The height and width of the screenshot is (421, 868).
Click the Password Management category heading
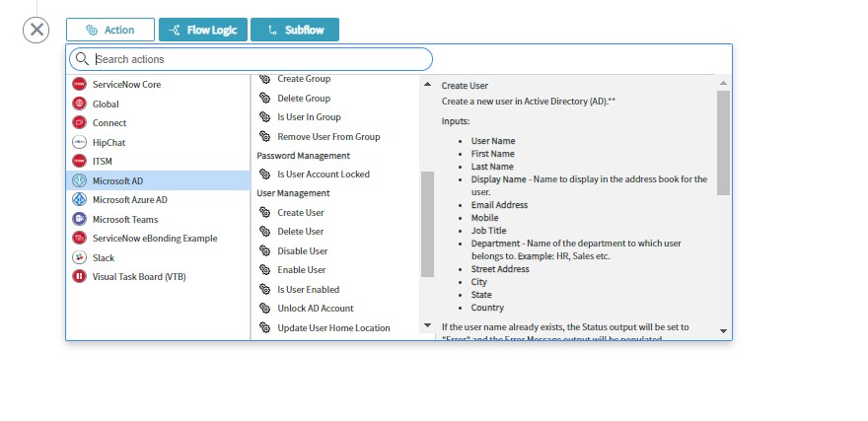[304, 156]
